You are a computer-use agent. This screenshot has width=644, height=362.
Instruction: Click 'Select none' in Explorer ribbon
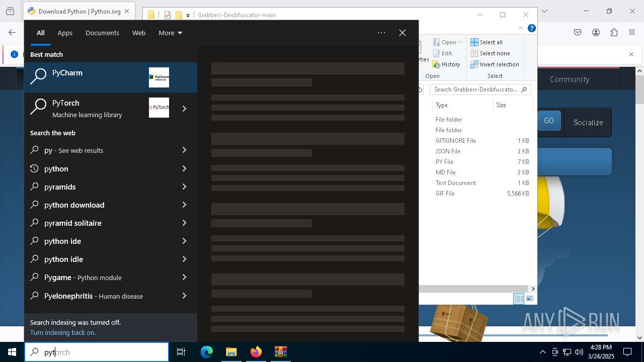pyautogui.click(x=490, y=53)
